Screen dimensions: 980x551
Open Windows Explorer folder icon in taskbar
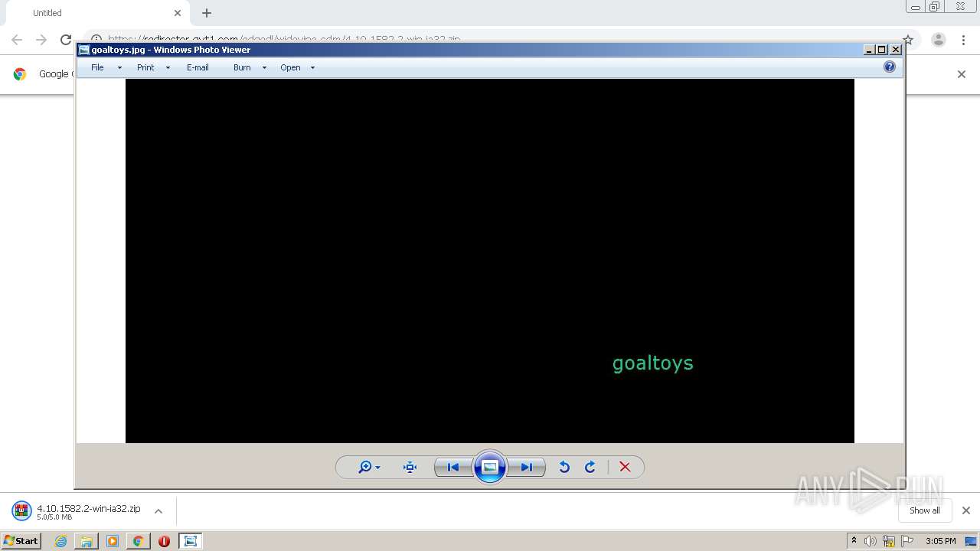pyautogui.click(x=87, y=541)
